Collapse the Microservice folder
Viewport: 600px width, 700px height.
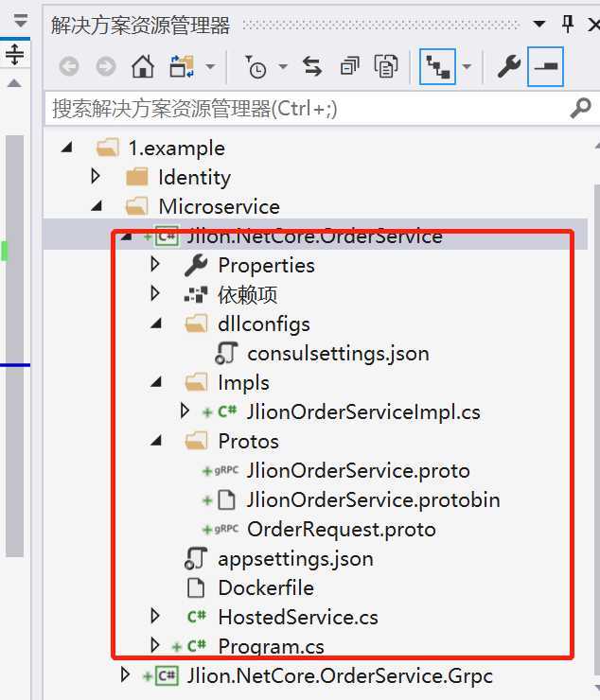(x=97, y=205)
